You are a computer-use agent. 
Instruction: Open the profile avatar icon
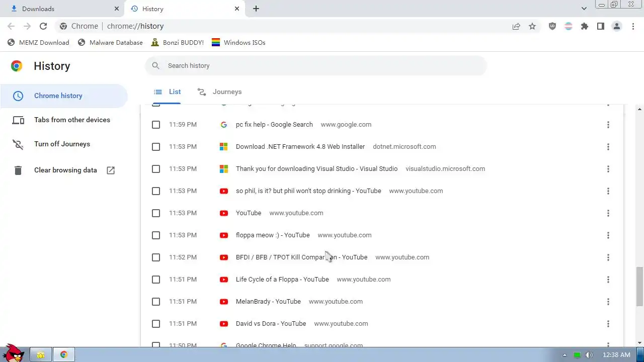(x=617, y=26)
